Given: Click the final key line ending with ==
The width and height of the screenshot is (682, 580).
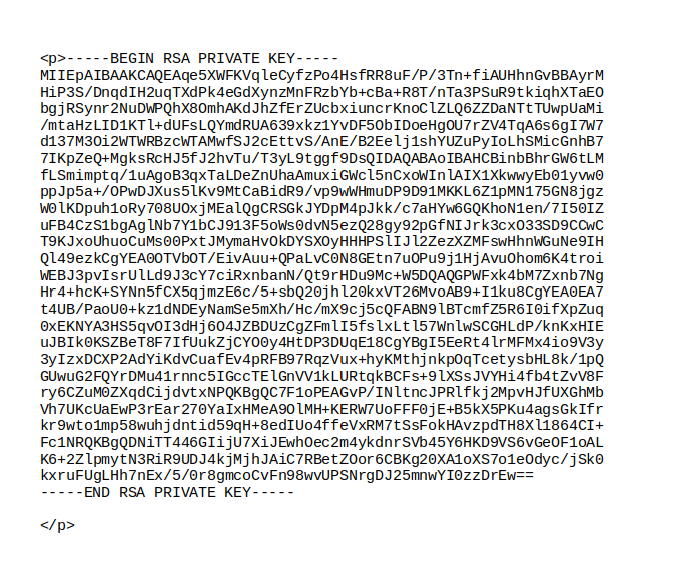Looking at the screenshot, I should [287, 476].
